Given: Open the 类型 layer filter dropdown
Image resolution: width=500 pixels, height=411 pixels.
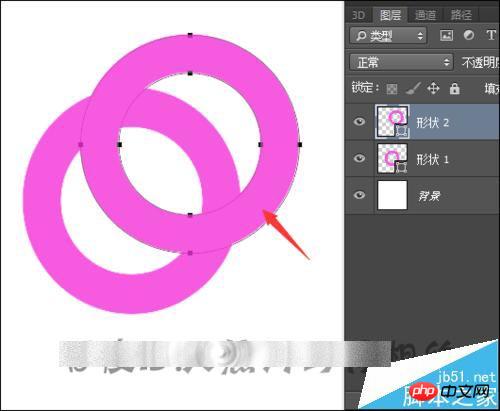Looking at the screenshot, I should click(388, 35).
